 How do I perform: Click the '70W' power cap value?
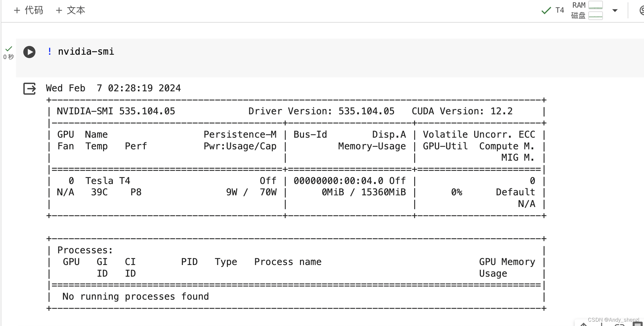268,192
